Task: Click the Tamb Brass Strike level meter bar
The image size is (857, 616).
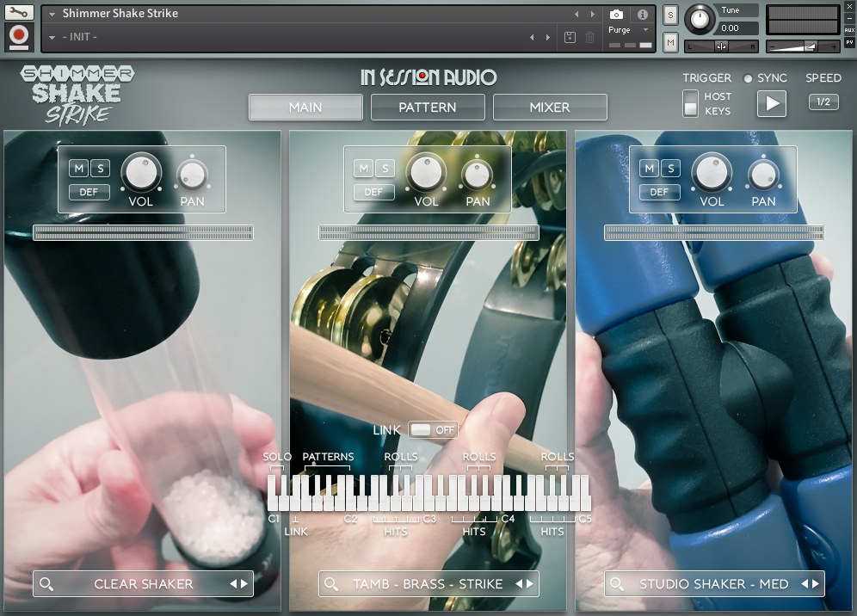Action: (428, 232)
